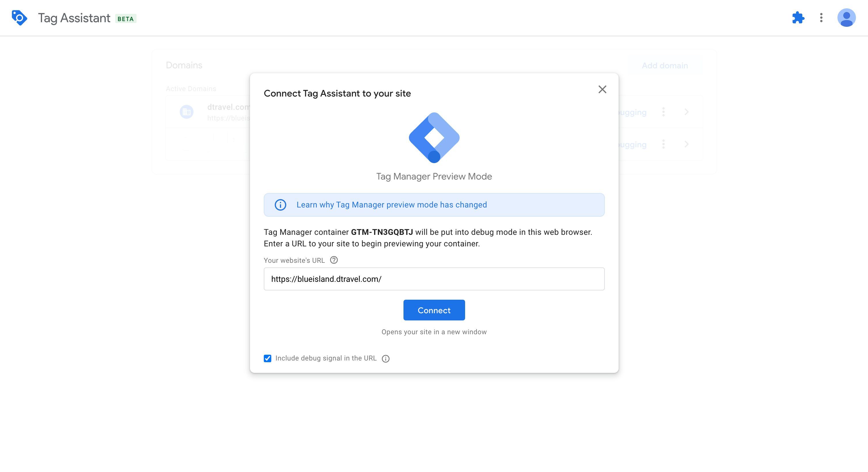Open the user account avatar
Viewport: 868px width, 472px height.
pos(846,18)
